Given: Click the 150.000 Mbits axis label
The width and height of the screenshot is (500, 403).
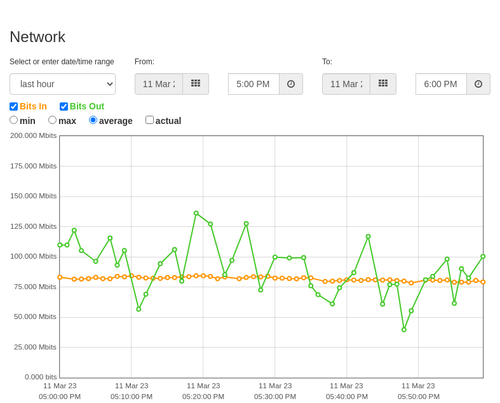Looking at the screenshot, I should pos(33,196).
